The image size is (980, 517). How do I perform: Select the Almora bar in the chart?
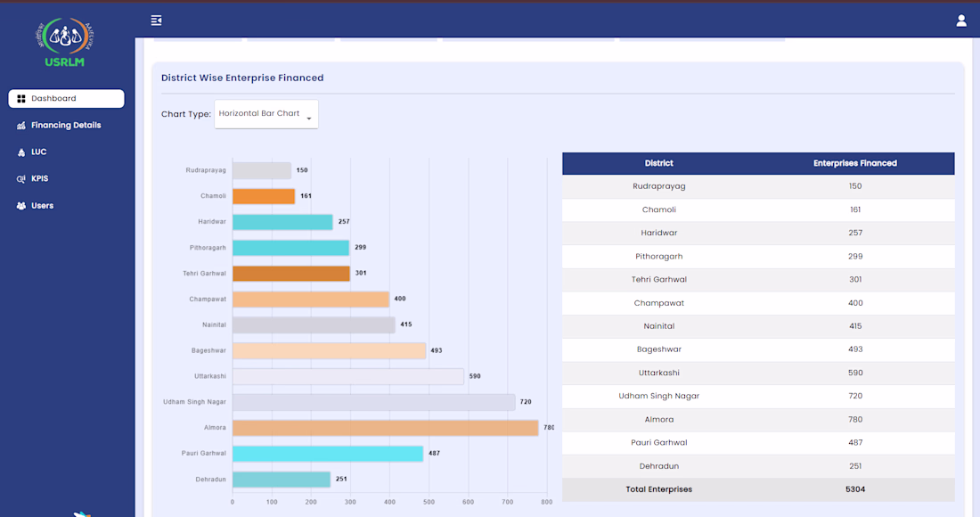[386, 428]
